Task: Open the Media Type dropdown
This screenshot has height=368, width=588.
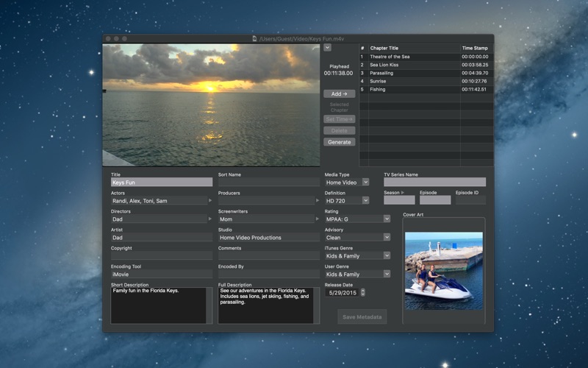Action: click(346, 182)
